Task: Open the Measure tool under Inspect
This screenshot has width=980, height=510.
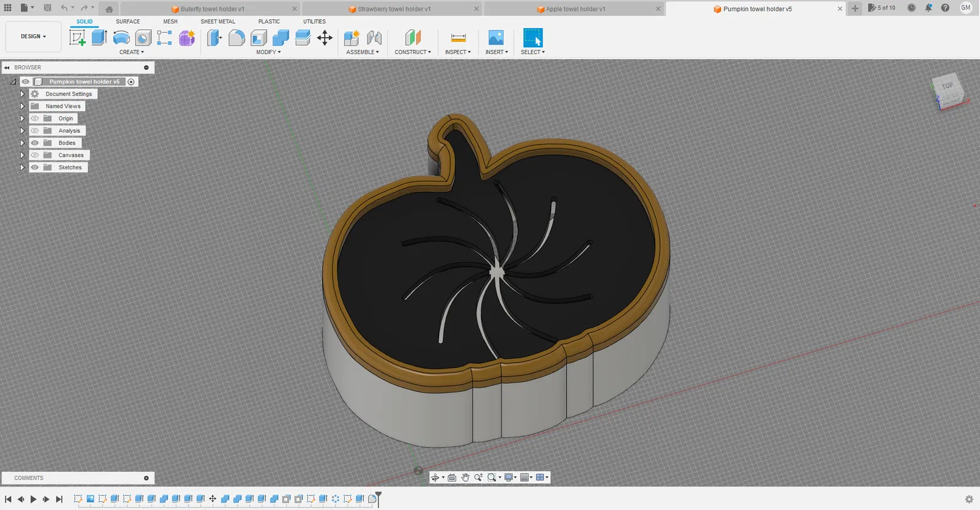Action: click(458, 38)
